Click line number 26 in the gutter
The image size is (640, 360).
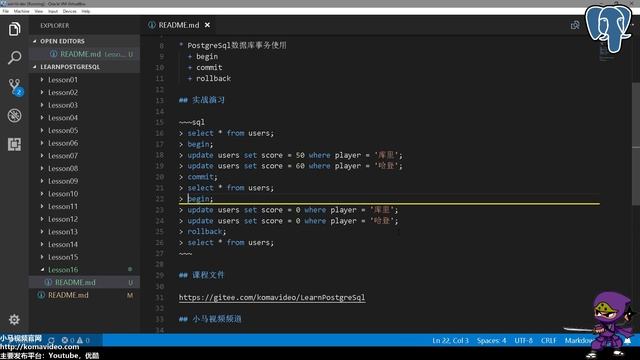coord(160,242)
